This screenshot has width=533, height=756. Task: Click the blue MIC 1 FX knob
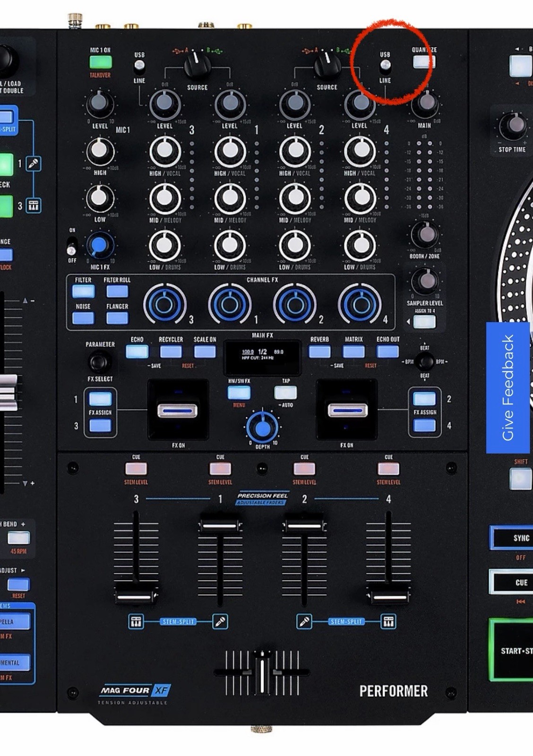pos(99,246)
